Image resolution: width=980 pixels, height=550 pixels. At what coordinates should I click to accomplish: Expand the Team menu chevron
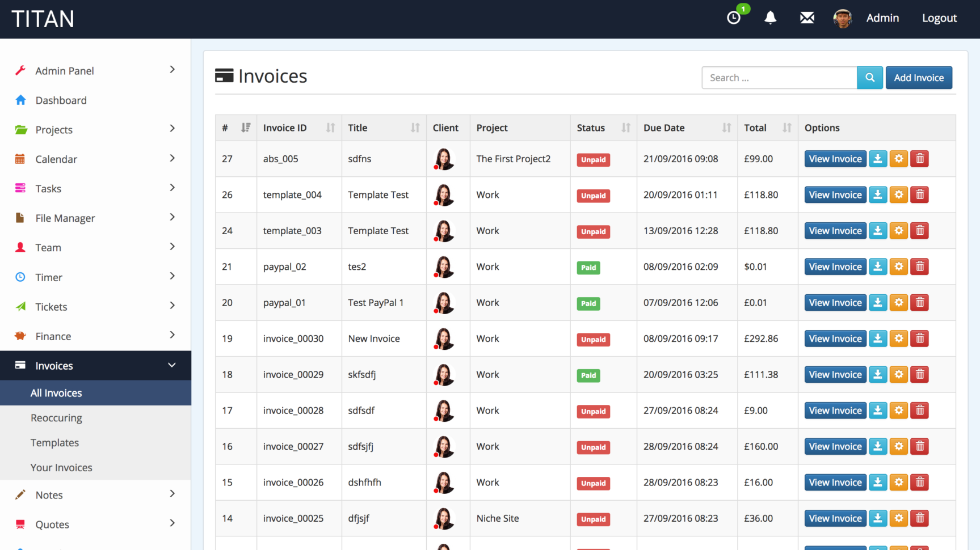173,246
